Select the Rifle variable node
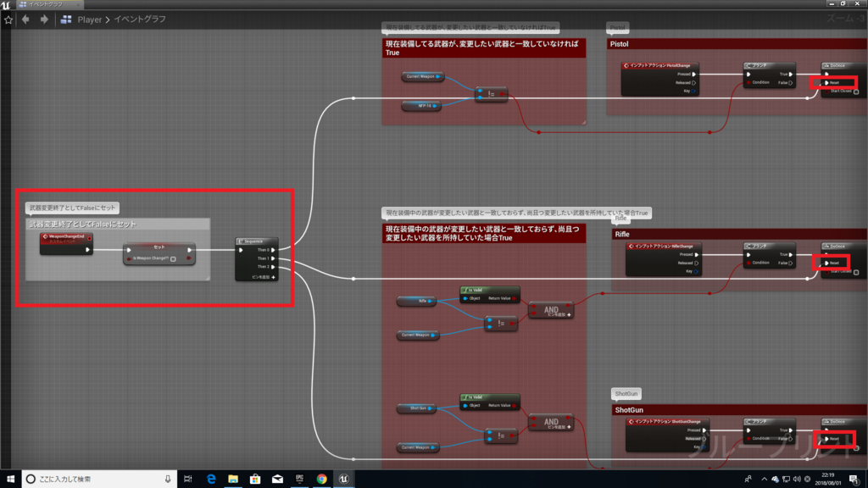 click(417, 301)
